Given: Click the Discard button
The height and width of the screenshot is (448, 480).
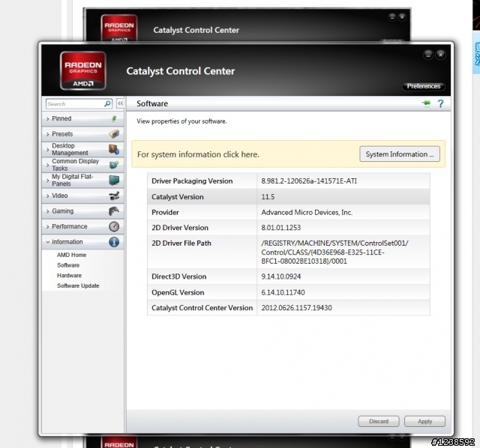Looking at the screenshot, I should [379, 421].
